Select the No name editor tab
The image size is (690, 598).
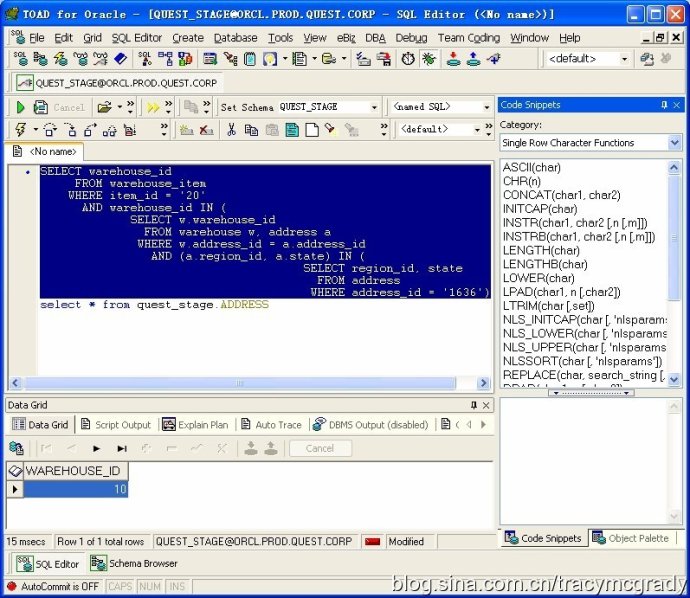pyautogui.click(x=45, y=151)
